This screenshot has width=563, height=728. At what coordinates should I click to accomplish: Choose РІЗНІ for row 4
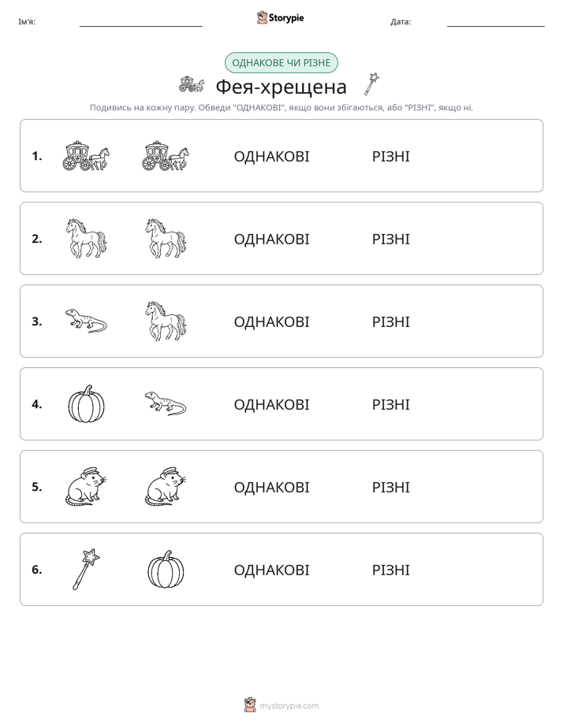pyautogui.click(x=390, y=404)
